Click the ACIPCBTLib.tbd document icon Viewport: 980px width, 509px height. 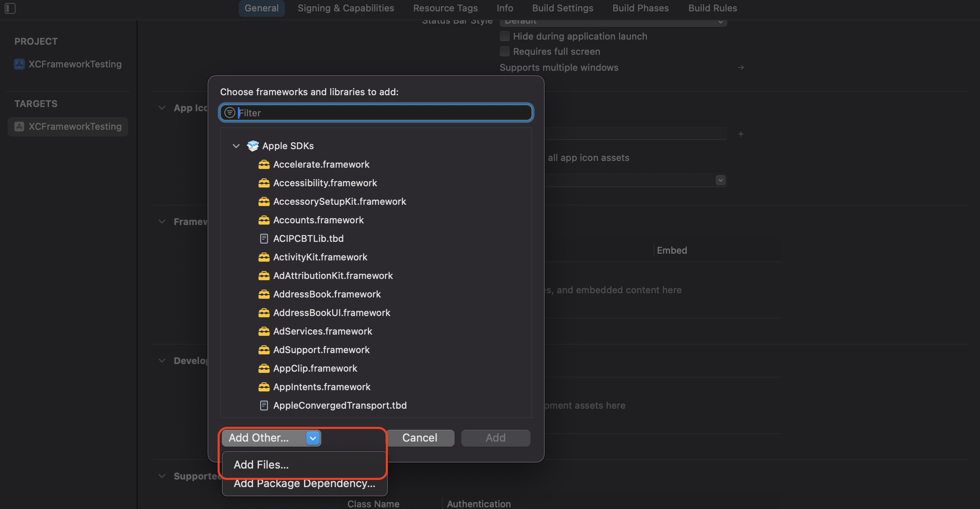[x=264, y=238]
